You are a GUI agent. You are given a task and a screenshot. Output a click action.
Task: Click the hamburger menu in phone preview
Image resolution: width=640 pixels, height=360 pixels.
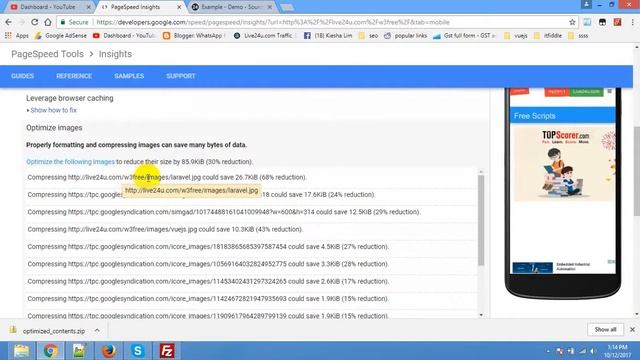coord(609,91)
